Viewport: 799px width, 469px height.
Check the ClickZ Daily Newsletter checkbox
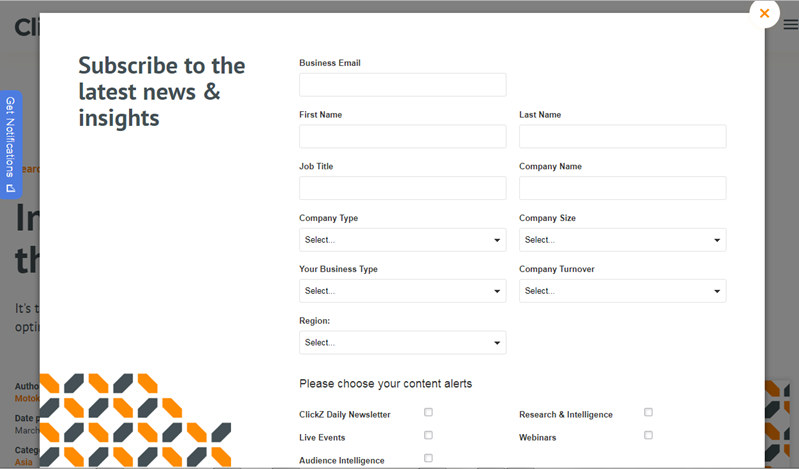[428, 412]
